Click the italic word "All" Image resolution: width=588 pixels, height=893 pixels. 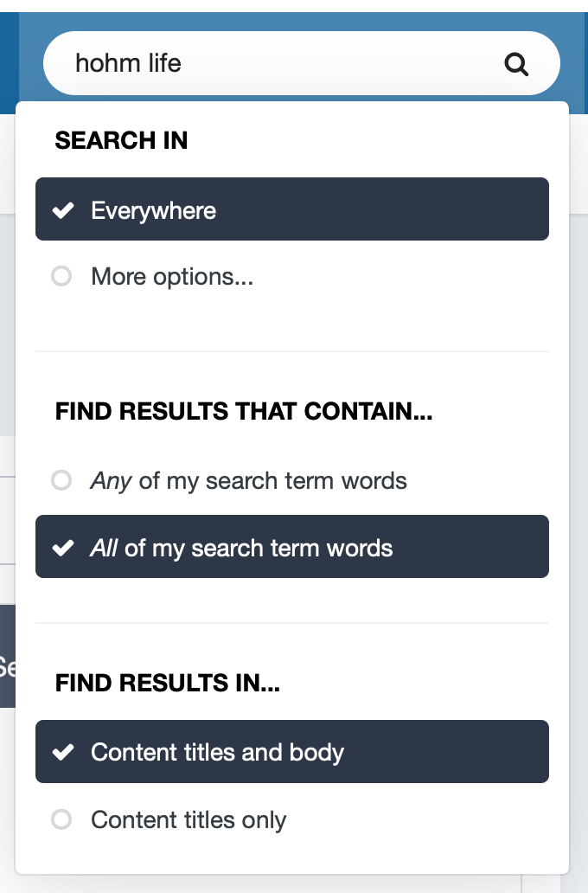tap(104, 548)
